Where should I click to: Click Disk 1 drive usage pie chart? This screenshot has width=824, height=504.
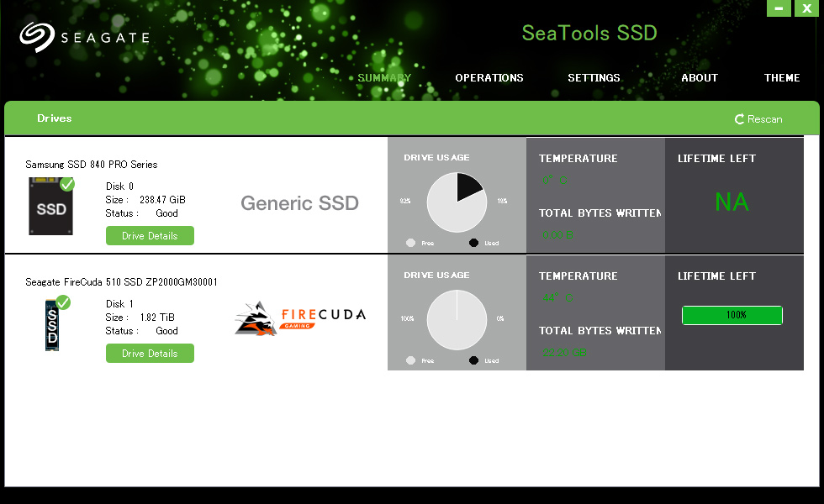click(x=457, y=320)
